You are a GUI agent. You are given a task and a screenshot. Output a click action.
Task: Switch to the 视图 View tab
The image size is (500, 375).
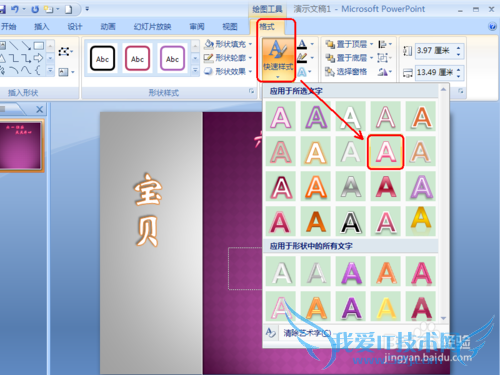tap(230, 27)
